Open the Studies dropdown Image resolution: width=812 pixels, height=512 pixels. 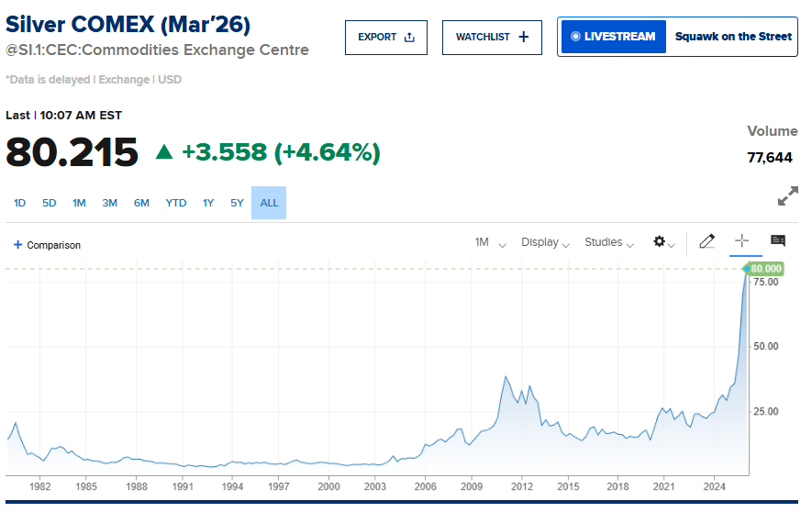pos(609,242)
